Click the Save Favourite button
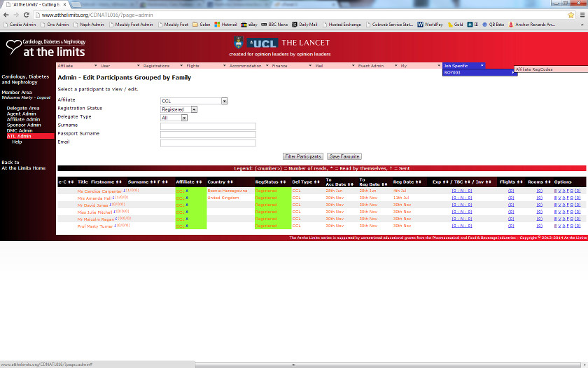Viewport: 588px width, 368px height. [x=344, y=156]
